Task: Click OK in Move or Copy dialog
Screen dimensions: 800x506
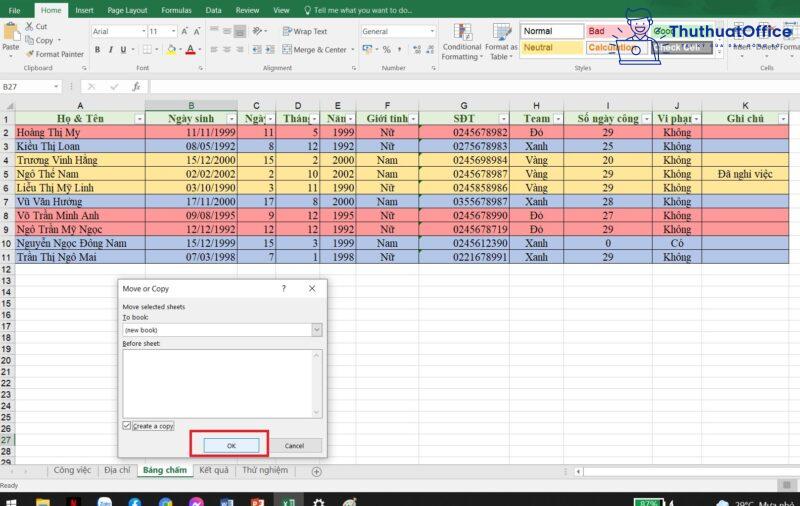Action: point(231,445)
